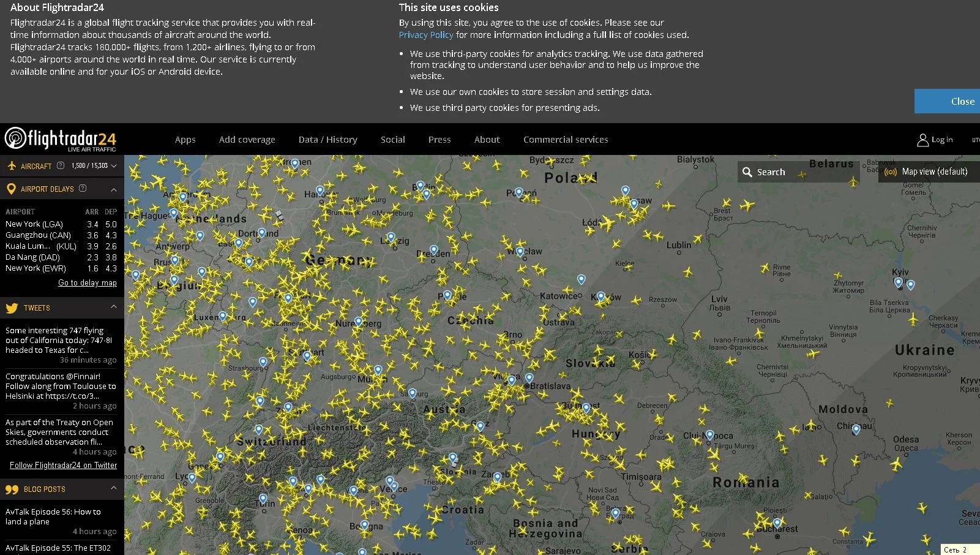Click the Flightradar24 radar logo

pos(15,138)
